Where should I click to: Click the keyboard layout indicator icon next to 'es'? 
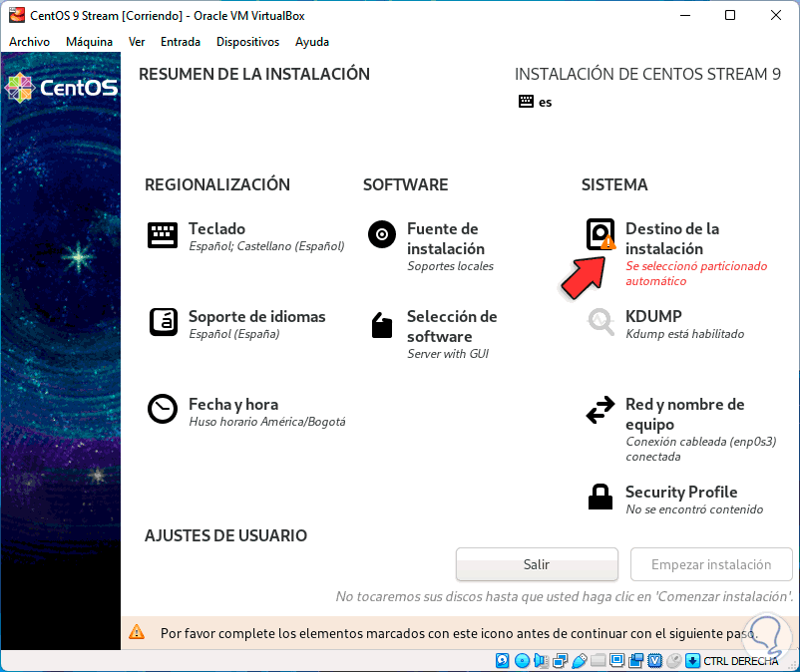pyautogui.click(x=526, y=101)
